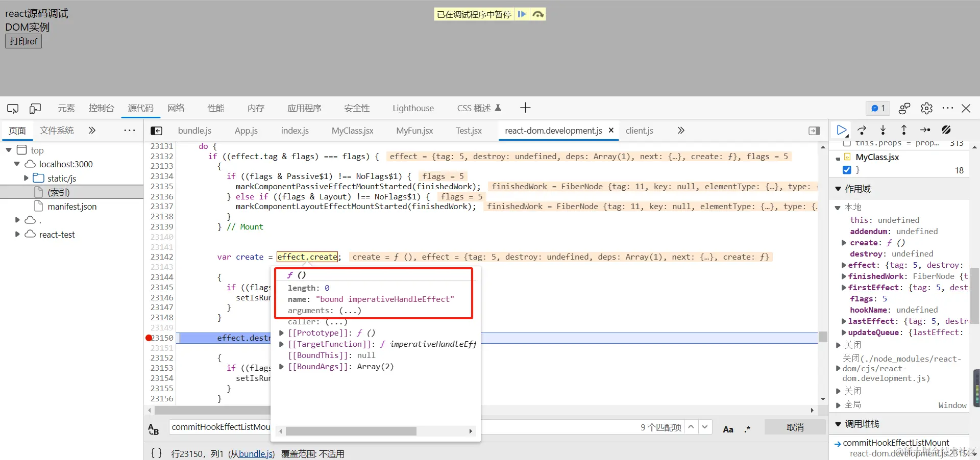Screen dimensions: 980x460
Task: Click the popup horizontal scrollbar
Action: [352, 431]
